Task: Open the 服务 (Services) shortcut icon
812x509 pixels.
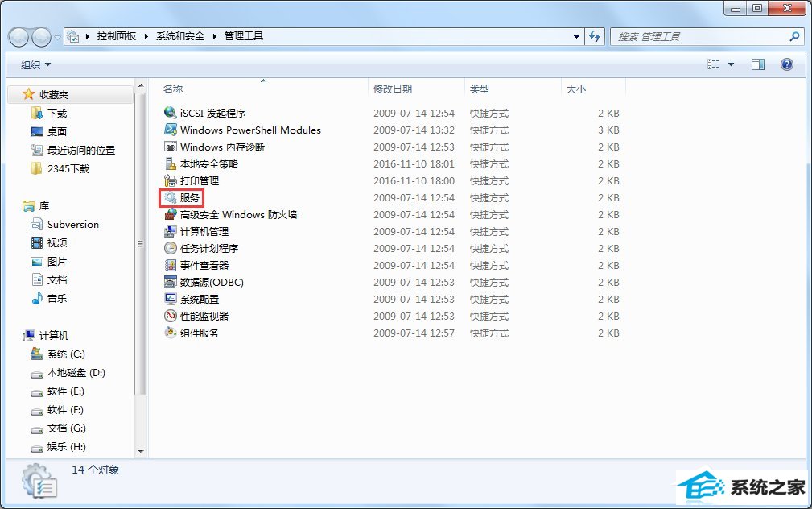Action: tap(170, 197)
